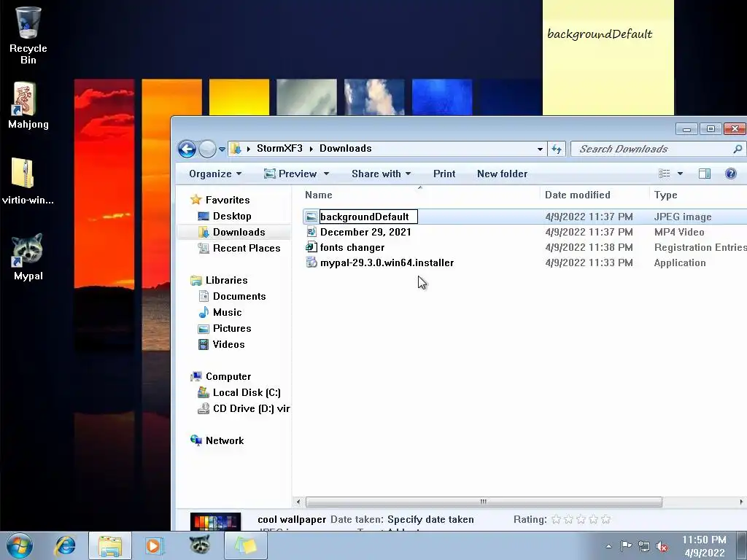Image resolution: width=747 pixels, height=560 pixels.
Task: Click Computer in the navigation pane
Action: (228, 377)
